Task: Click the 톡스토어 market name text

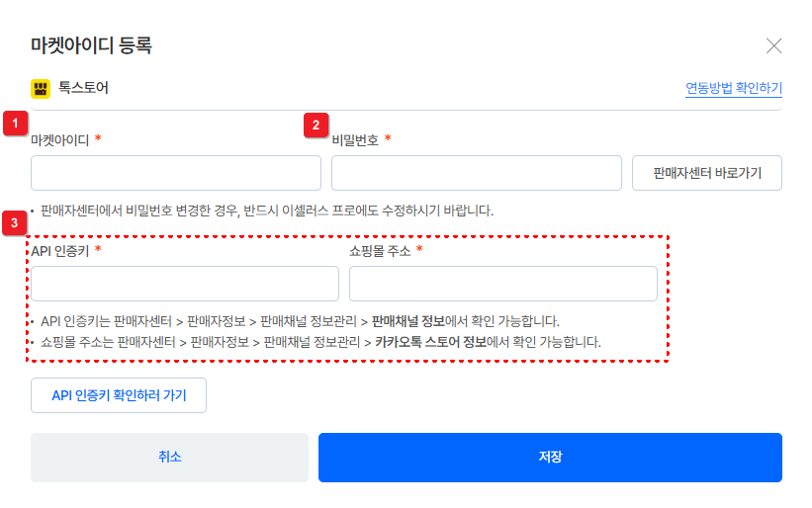Action: (83, 88)
